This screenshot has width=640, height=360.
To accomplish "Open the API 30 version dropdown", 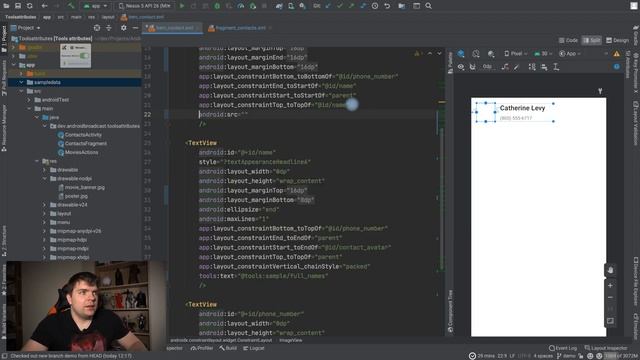I will [543, 53].
